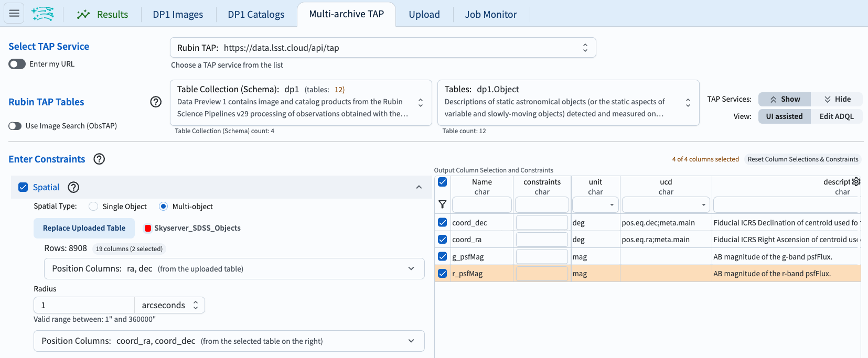Image resolution: width=868 pixels, height=358 pixels.
Task: Click 'AB magnitude of the g-band psfFlux.' cell
Action: coord(786,257)
